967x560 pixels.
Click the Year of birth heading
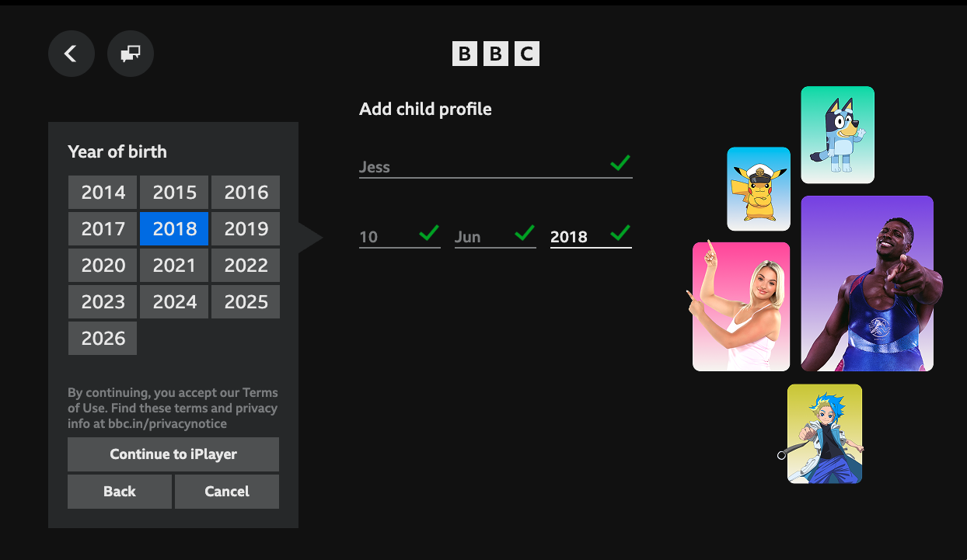[117, 151]
